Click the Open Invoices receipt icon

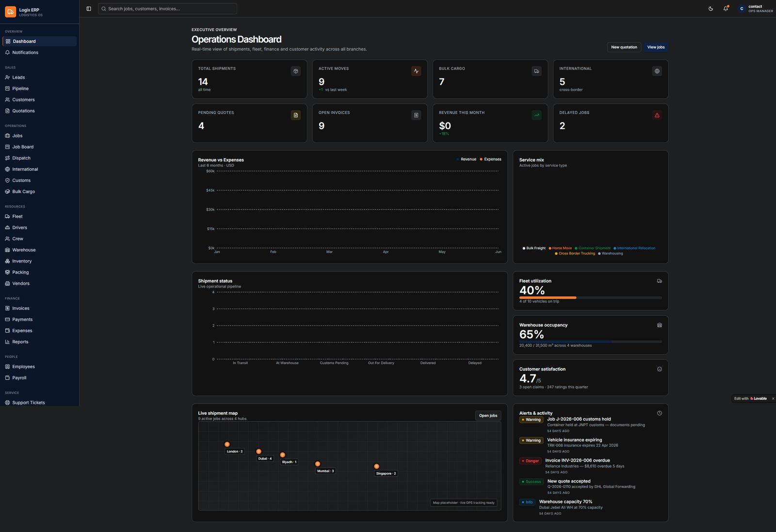(x=416, y=115)
